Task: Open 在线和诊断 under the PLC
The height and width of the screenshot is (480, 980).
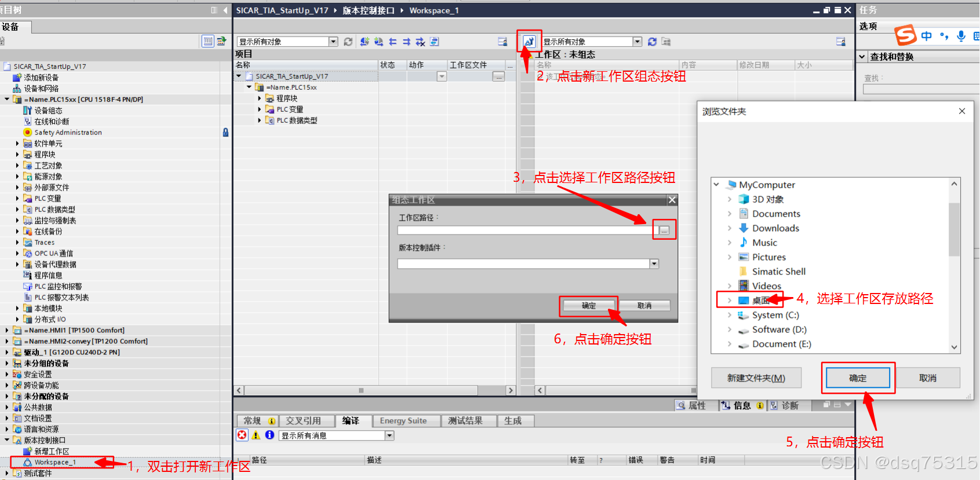Action: 51,122
